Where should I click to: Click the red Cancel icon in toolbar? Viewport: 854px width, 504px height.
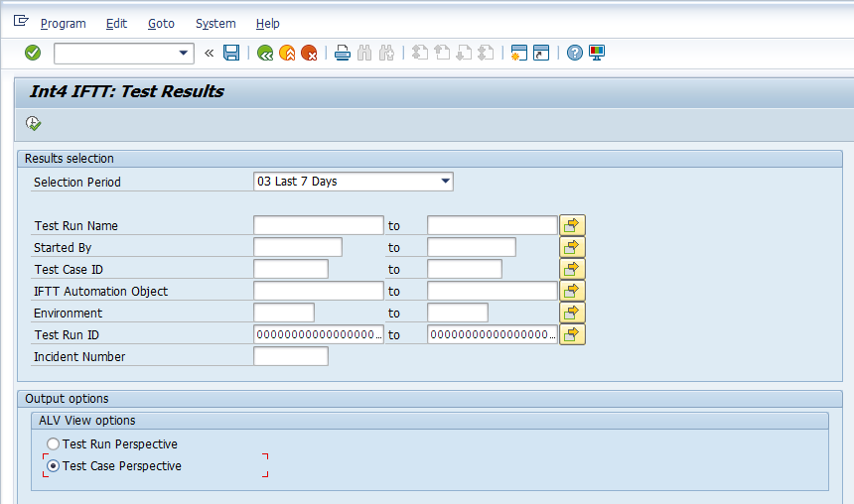click(x=309, y=53)
